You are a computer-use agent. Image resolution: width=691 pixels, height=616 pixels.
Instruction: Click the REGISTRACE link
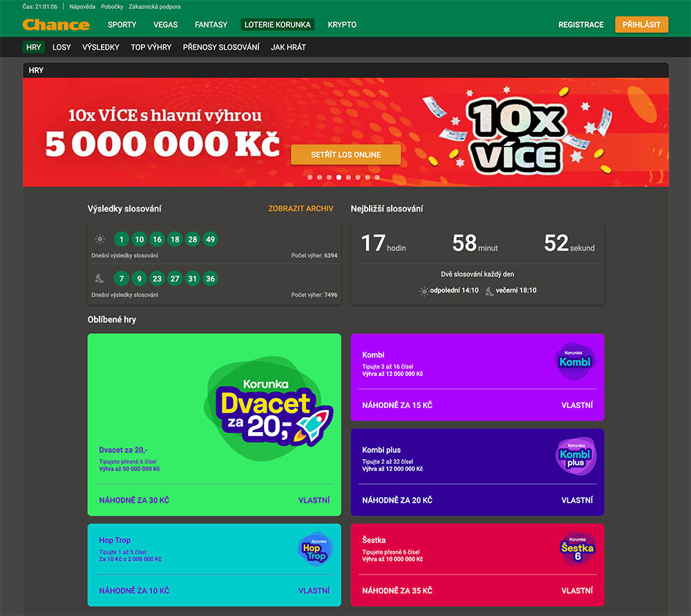pyautogui.click(x=581, y=25)
